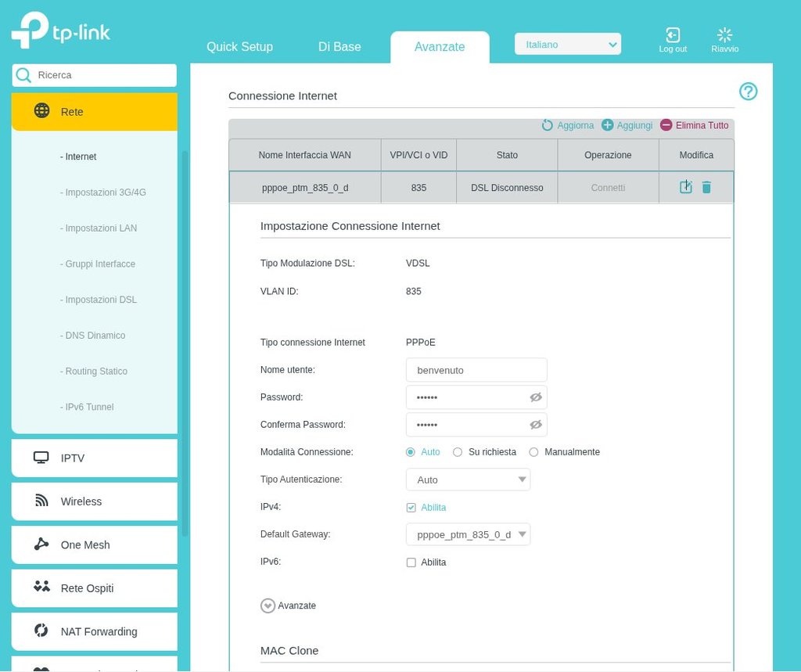Open the Tipo Autenticazione dropdown
This screenshot has width=801, height=672.
pyautogui.click(x=468, y=480)
